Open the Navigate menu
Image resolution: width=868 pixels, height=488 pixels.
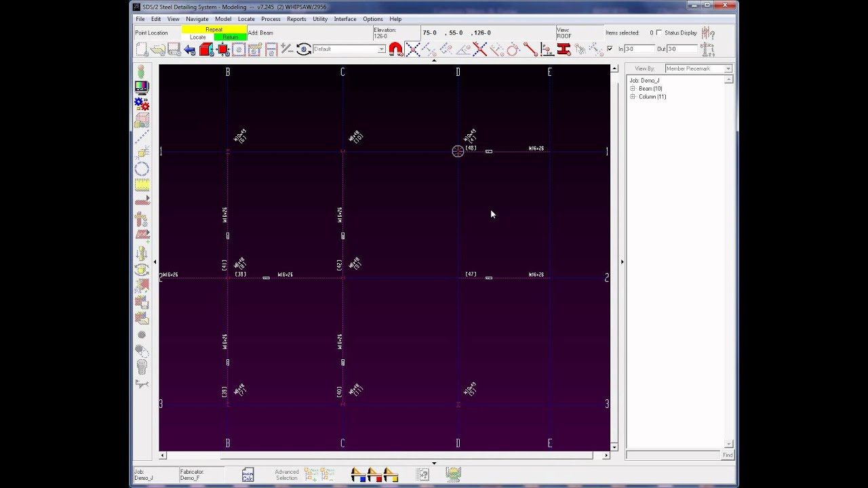pyautogui.click(x=197, y=19)
